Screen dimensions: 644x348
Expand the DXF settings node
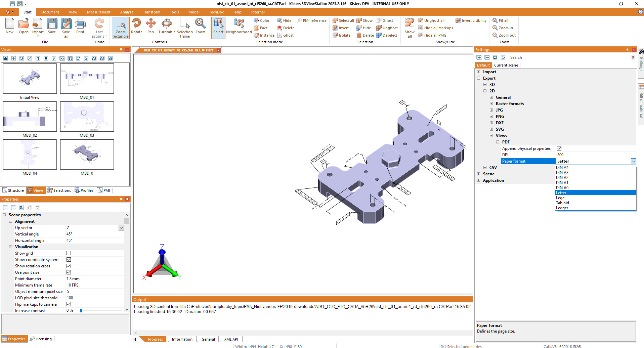pos(491,123)
